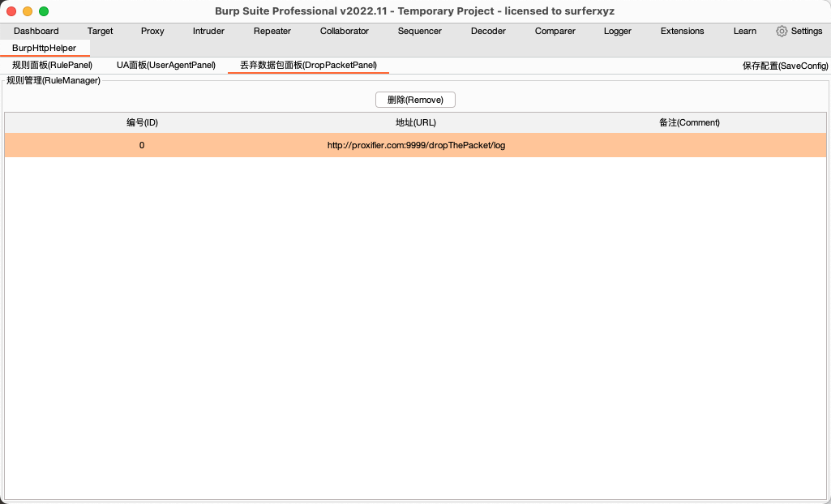This screenshot has height=504, width=831.
Task: Switch to the Logger tab
Action: 618,32
